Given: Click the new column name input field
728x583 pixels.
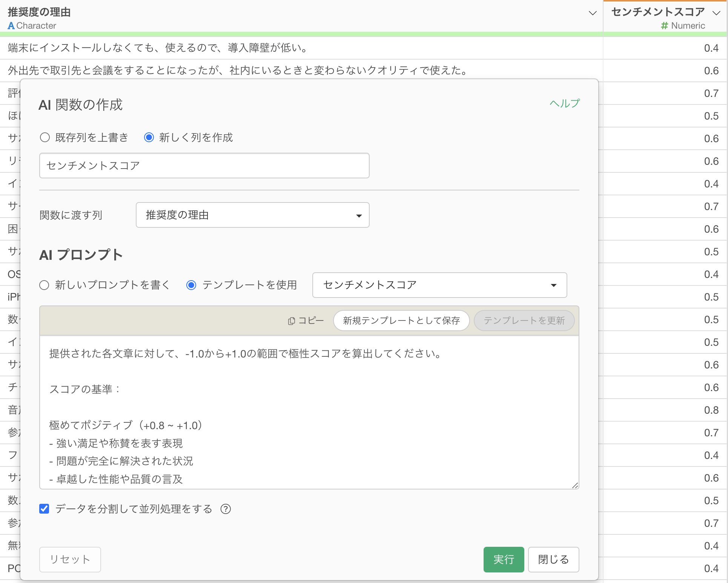Looking at the screenshot, I should (204, 165).
